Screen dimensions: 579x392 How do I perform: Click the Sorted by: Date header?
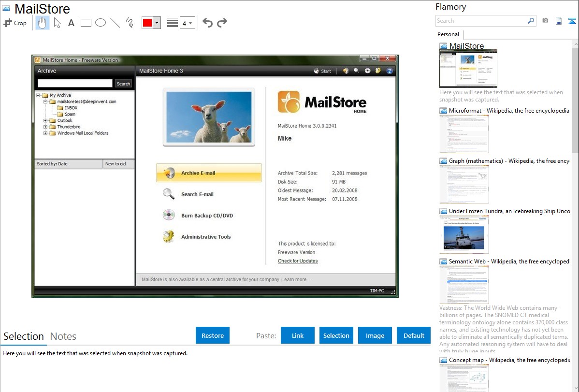[69, 164]
